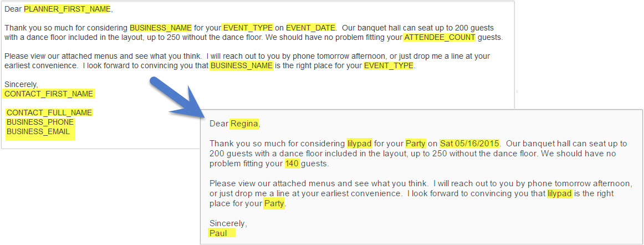
Task: Click the second highlighted lilypad word
Action: 559,193
